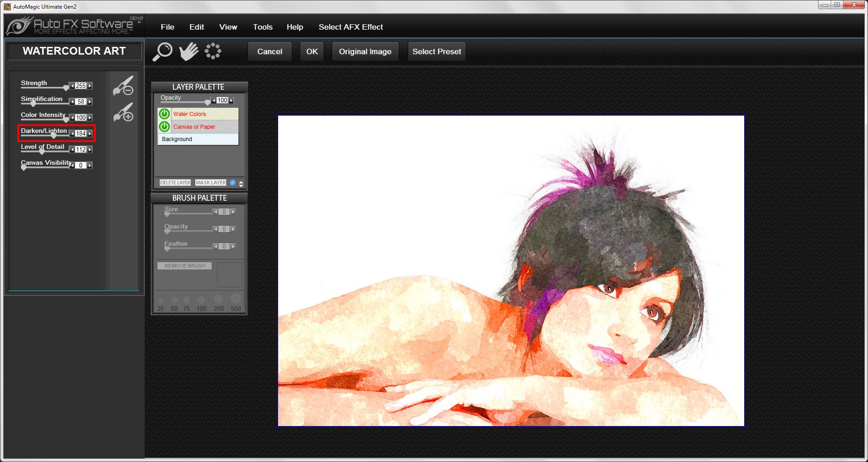868x462 pixels.
Task: Select the Hand pan tool
Action: 189,51
